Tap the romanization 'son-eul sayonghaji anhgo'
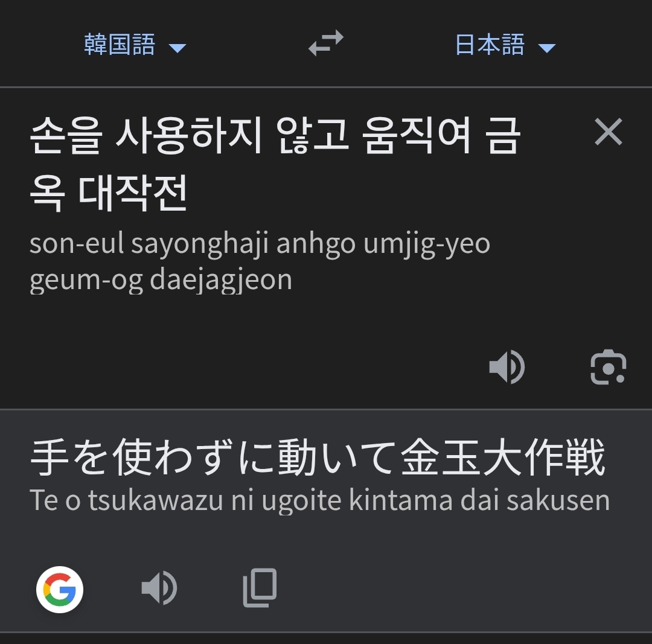652x644 pixels. 193,244
